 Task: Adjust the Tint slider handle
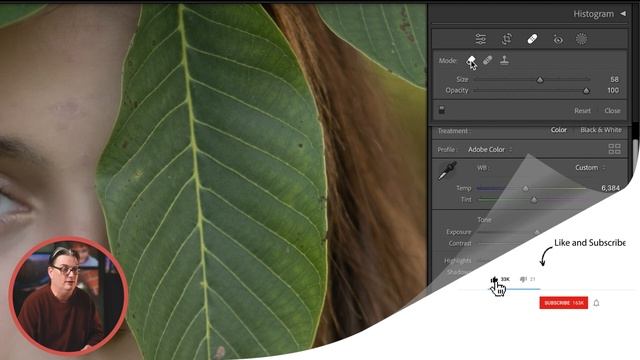click(533, 200)
